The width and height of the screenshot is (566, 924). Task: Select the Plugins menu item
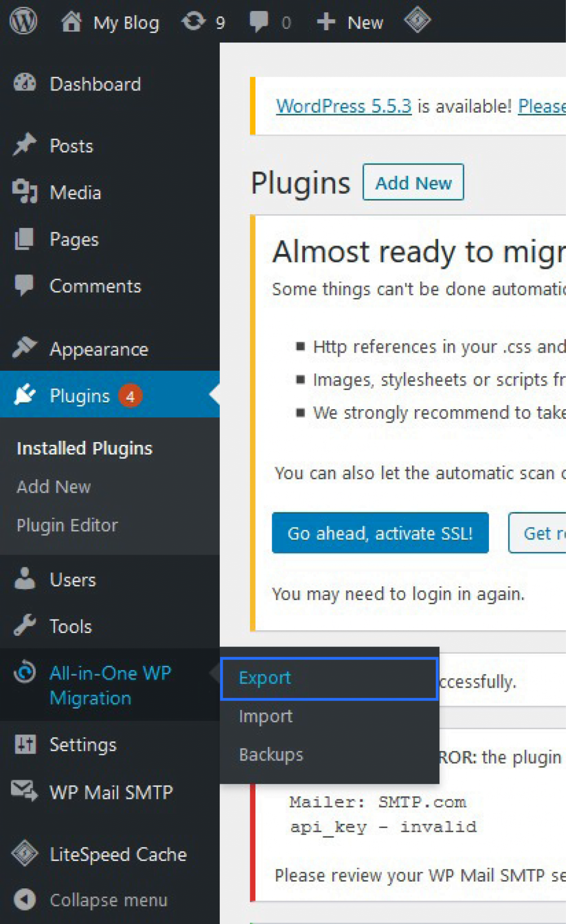[79, 396]
